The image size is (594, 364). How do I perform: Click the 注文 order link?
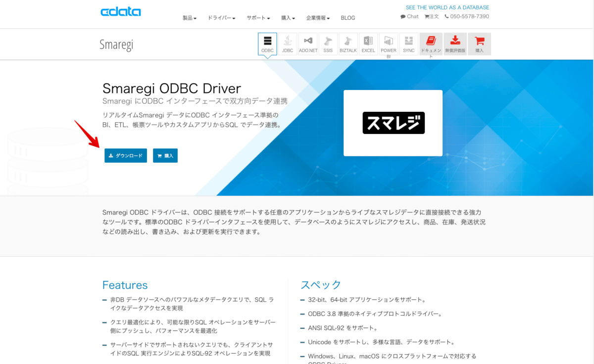[432, 16]
